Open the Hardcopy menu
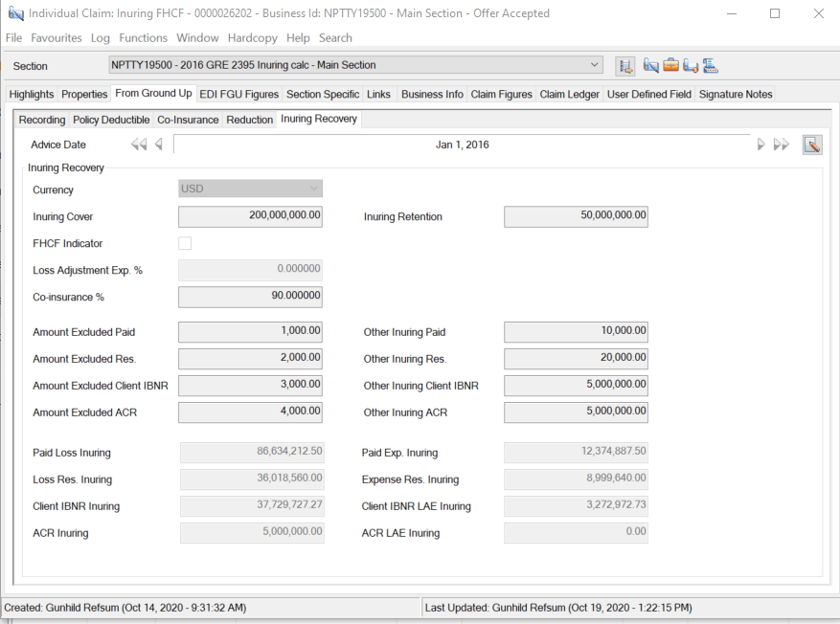The width and height of the screenshot is (840, 624). coord(252,38)
